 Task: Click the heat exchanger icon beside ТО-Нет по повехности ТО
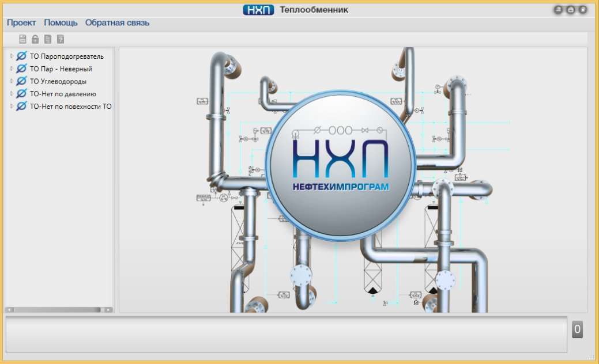pyautogui.click(x=21, y=106)
